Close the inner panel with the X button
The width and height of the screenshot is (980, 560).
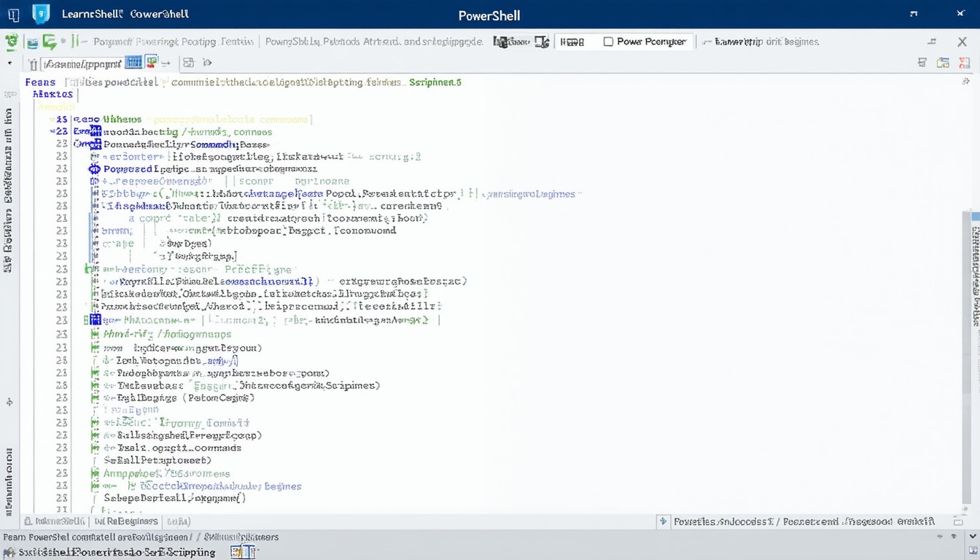pyautogui.click(x=961, y=42)
